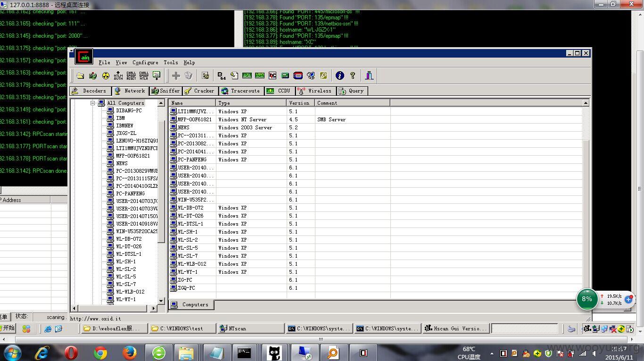644x361 pixels.
Task: Open the VNC password decoder icon
Action: 272,76
